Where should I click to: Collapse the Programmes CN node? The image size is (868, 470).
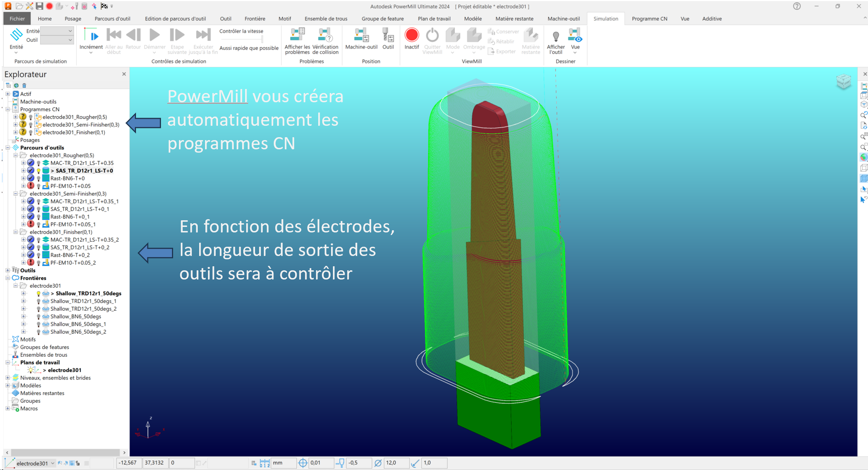[x=8, y=109]
